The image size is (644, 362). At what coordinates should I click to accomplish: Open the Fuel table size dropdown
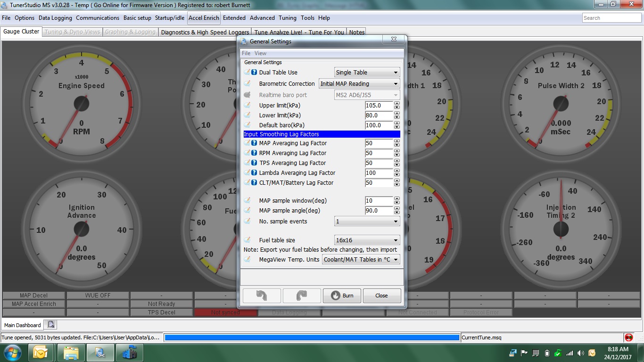pyautogui.click(x=367, y=240)
